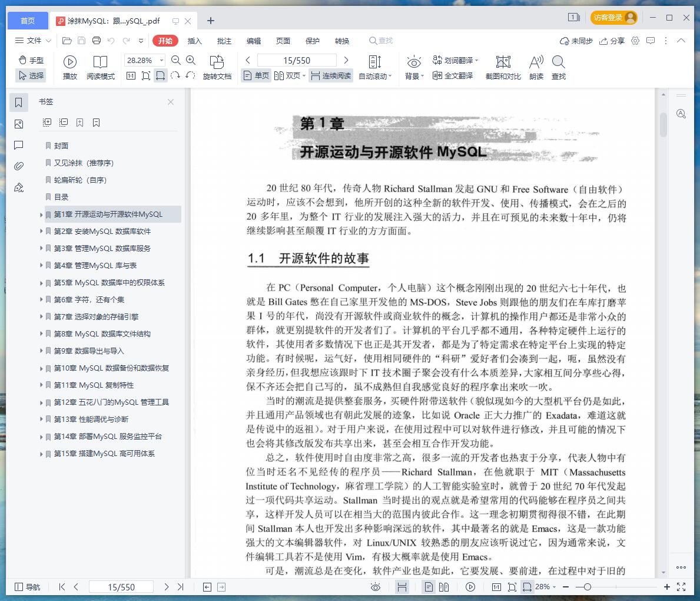Click the 访客登录 login button
Screen dimensions: 700x601
614,18
